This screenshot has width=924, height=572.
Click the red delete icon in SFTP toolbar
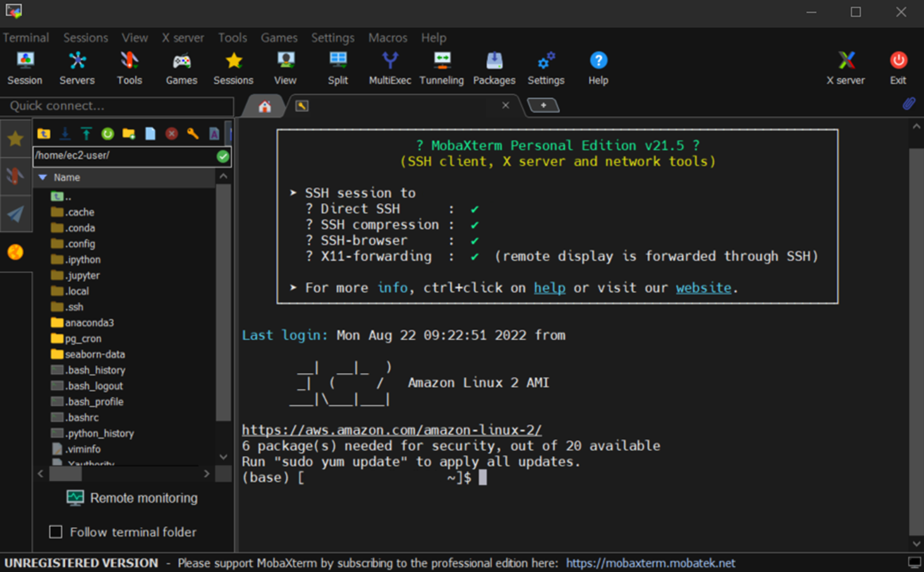[171, 133]
